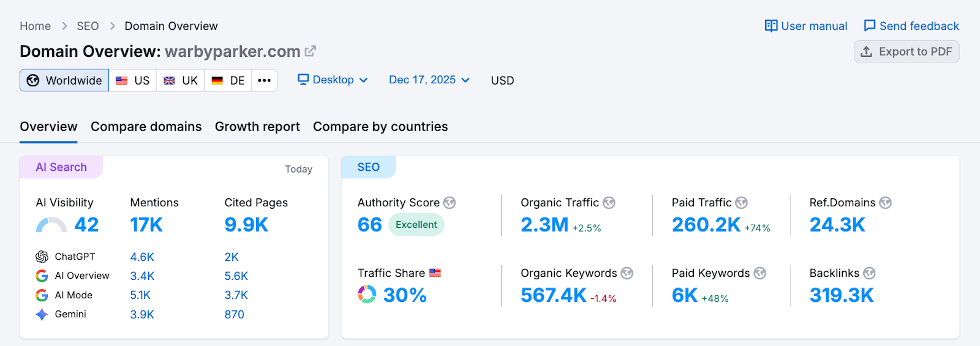
Task: Expand more countries with three-dots button
Action: (264, 80)
